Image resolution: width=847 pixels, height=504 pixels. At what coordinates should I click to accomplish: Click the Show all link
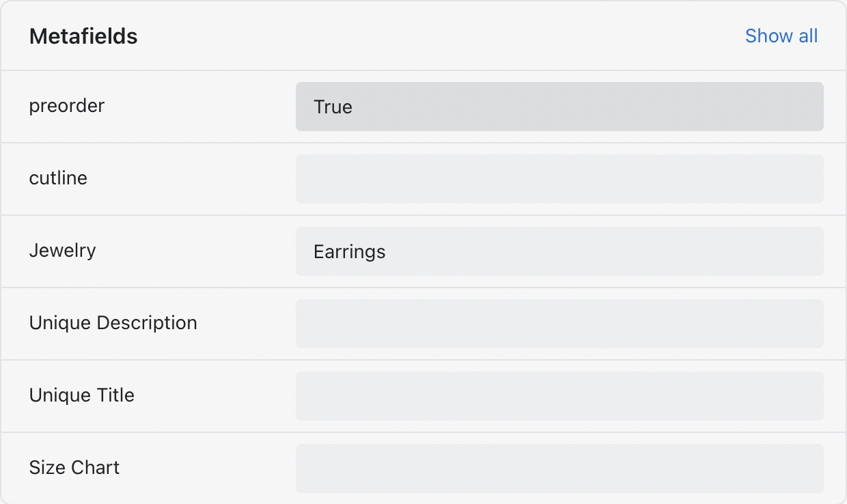pyautogui.click(x=781, y=36)
